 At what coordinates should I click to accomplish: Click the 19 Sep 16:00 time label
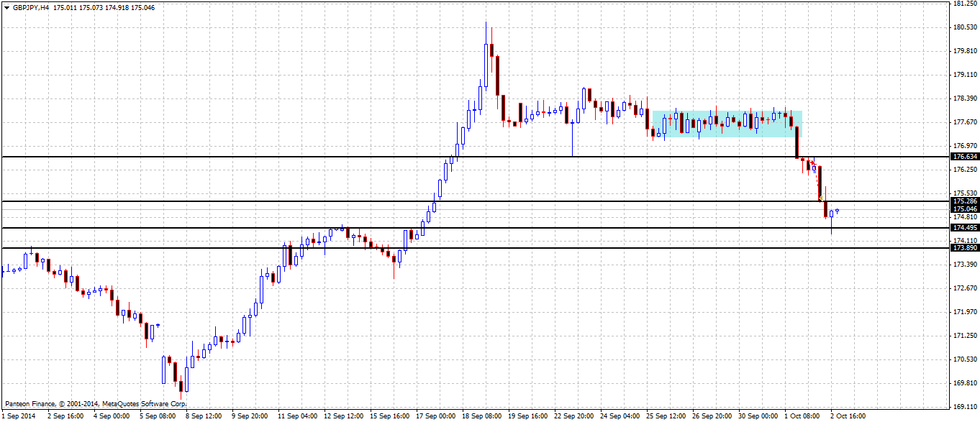[x=528, y=416]
